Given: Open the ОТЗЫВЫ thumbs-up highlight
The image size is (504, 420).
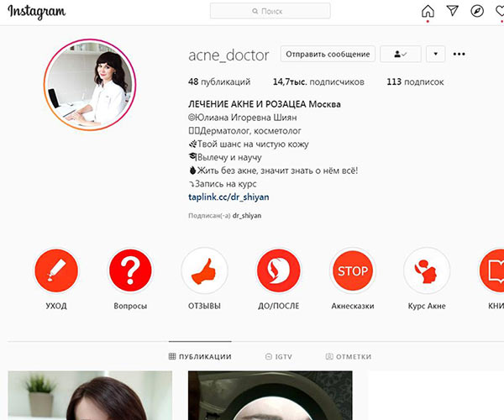Looking at the screenshot, I should pyautogui.click(x=204, y=270).
